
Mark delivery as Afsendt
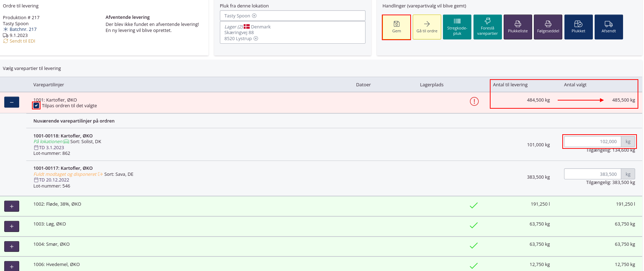608,27
